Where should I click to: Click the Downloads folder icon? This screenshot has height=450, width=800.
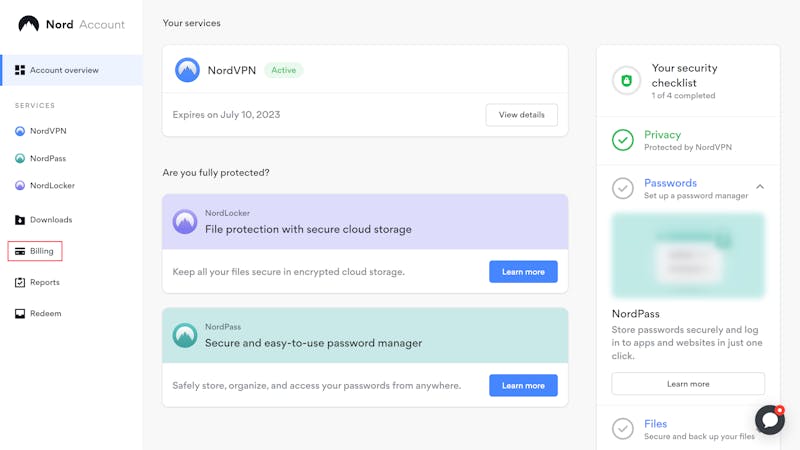pyautogui.click(x=20, y=220)
